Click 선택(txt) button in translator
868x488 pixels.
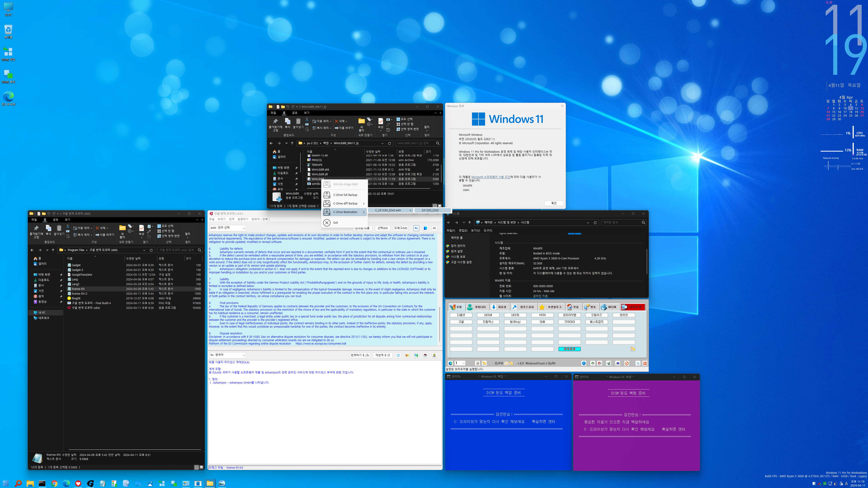pyautogui.click(x=382, y=228)
